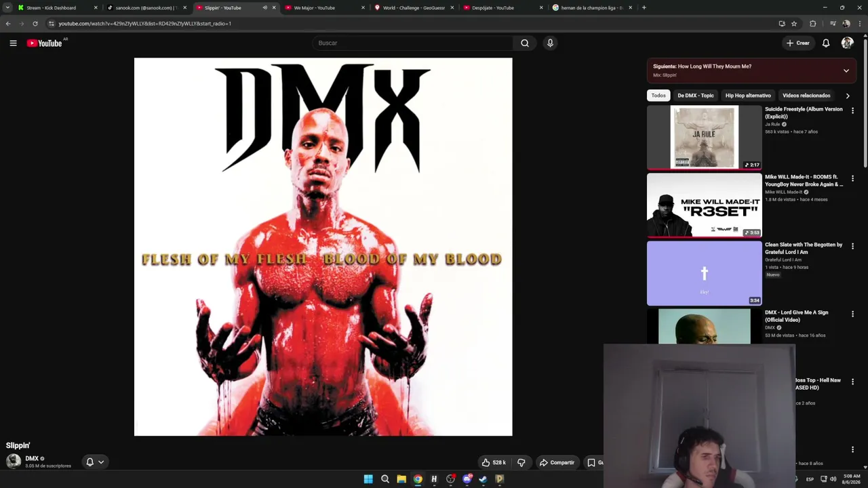The height and width of the screenshot is (488, 868).
Task: Switch to the GeoGuessr World Challenge tab
Action: (414, 7)
